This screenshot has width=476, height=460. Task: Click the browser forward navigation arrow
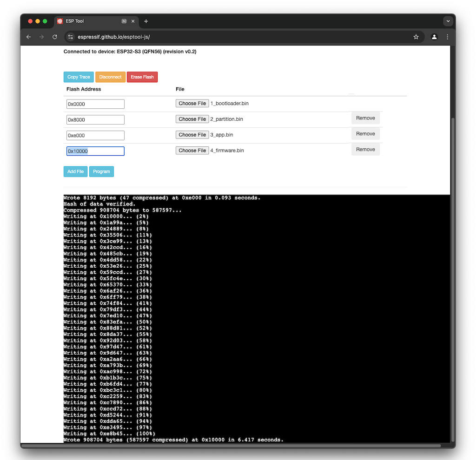tap(41, 37)
